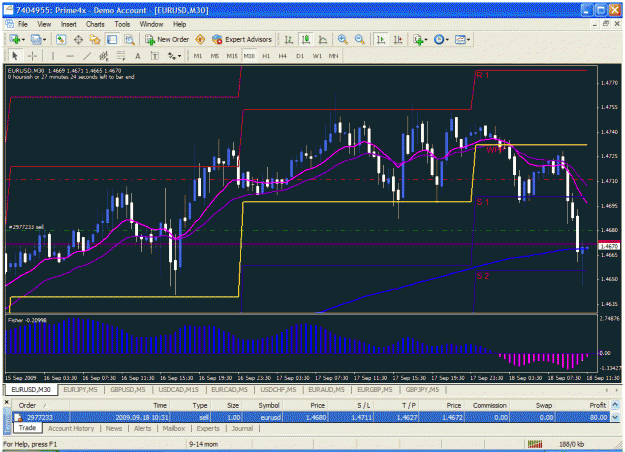Select the Fibonacci retracement tool

pos(121,56)
